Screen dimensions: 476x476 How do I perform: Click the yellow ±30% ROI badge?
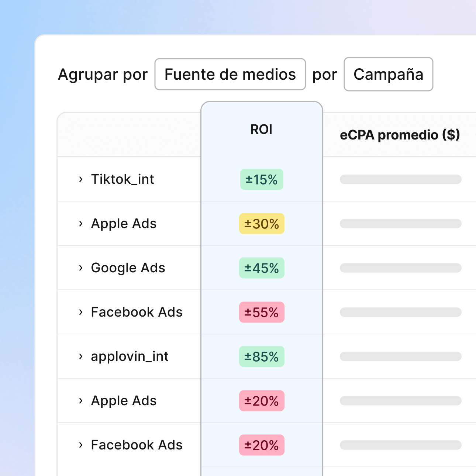point(262,224)
